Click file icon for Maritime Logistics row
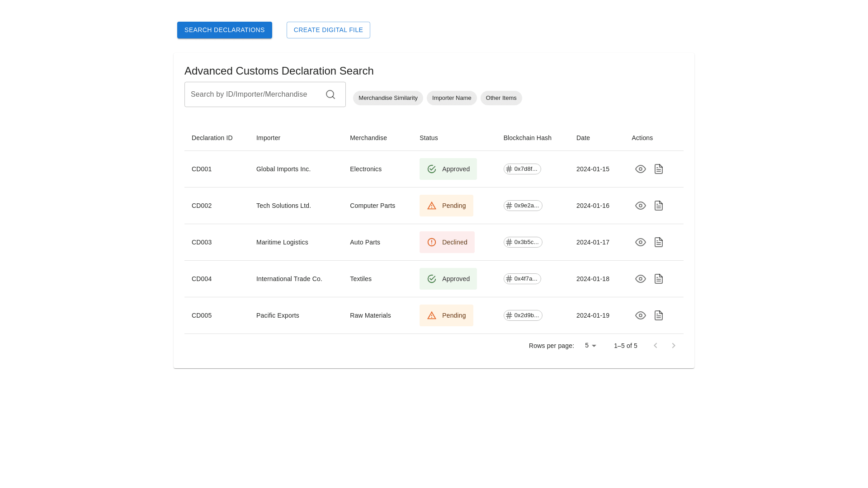868x488 pixels. pyautogui.click(x=658, y=242)
